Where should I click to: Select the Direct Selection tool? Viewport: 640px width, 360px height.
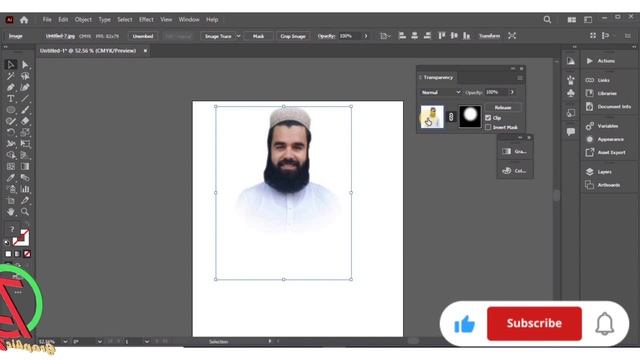(x=25, y=64)
